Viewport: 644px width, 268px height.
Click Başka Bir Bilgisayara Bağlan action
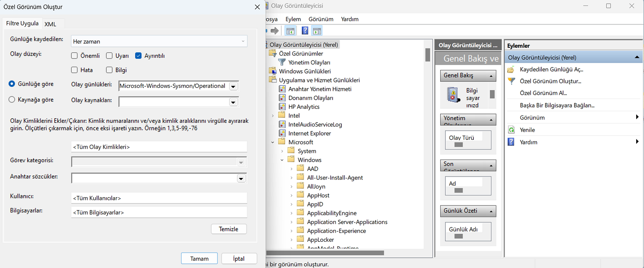(557, 105)
